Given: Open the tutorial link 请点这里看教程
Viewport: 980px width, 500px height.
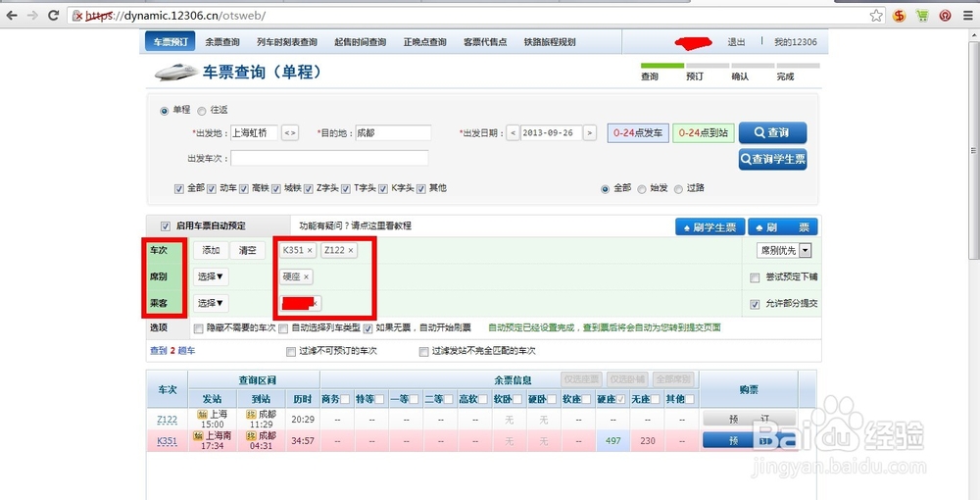Looking at the screenshot, I should click(x=381, y=226).
